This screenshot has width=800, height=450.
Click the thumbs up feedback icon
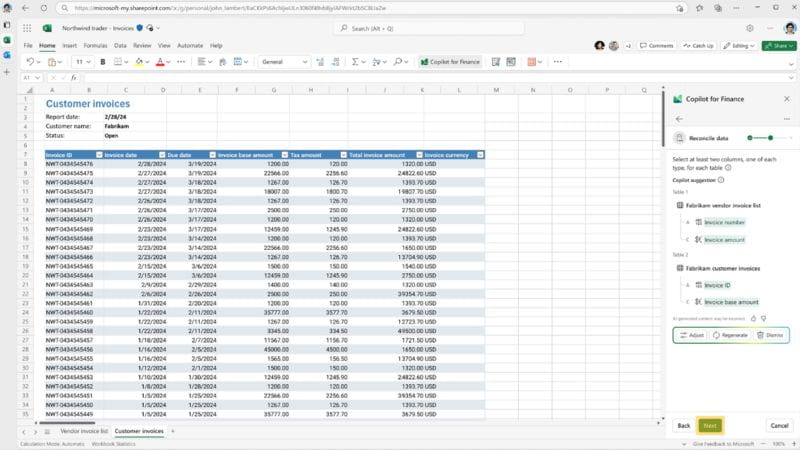point(753,318)
